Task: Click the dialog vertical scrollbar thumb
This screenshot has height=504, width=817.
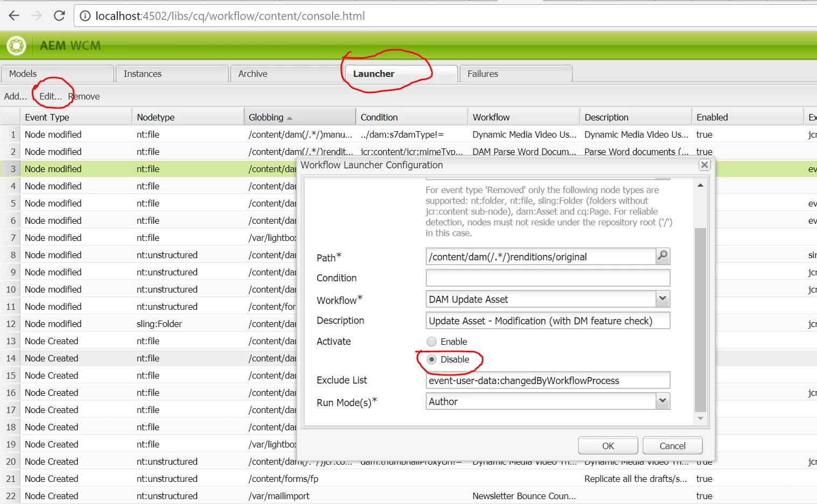Action: coord(700,320)
